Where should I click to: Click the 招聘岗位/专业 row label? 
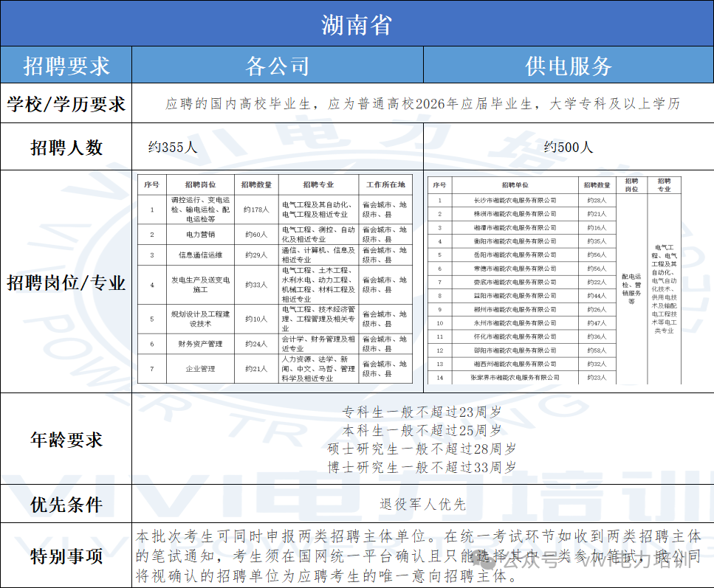point(66,282)
